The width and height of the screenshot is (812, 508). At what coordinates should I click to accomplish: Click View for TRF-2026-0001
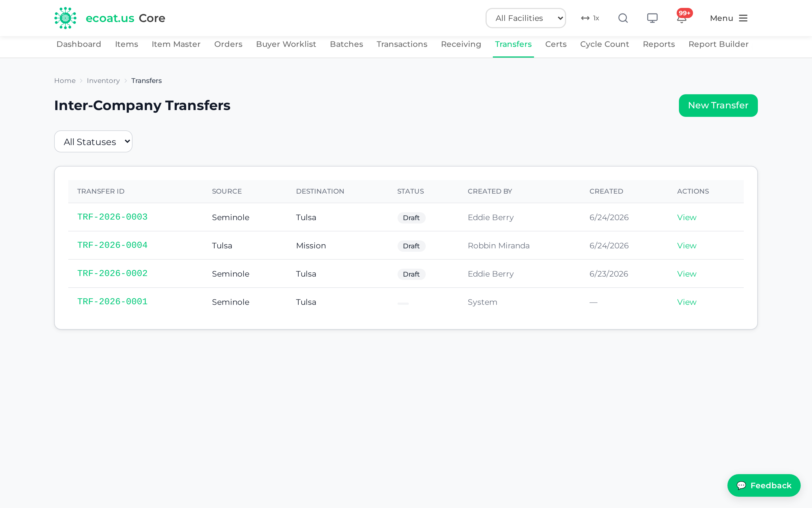687,302
